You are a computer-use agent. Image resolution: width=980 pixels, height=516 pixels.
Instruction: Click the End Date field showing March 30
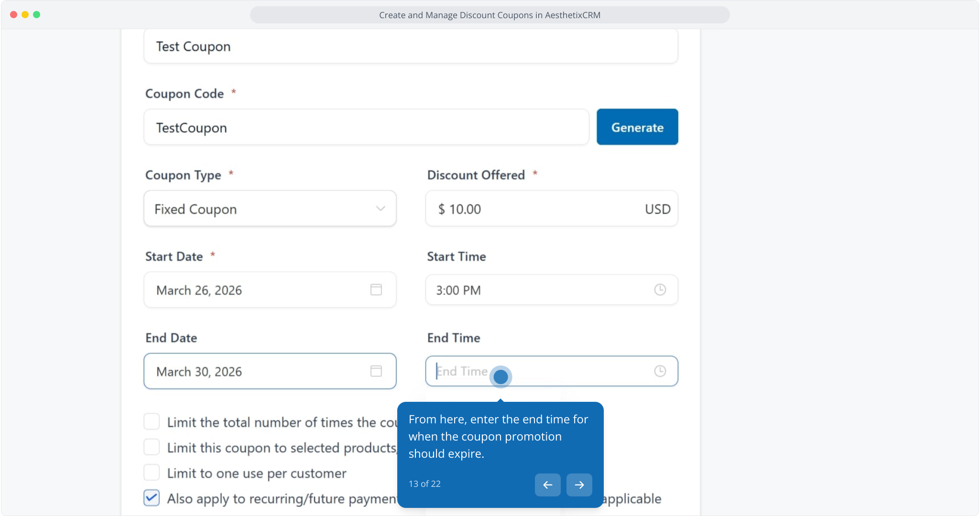[x=258, y=372]
